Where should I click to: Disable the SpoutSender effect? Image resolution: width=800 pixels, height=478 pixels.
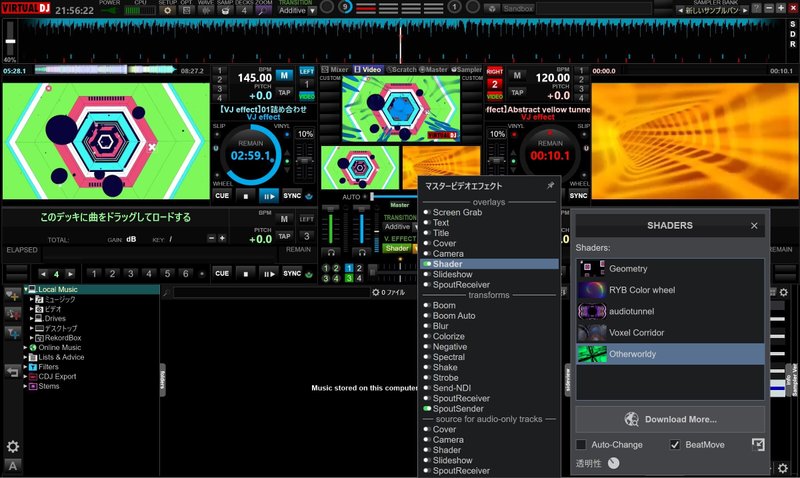click(427, 409)
